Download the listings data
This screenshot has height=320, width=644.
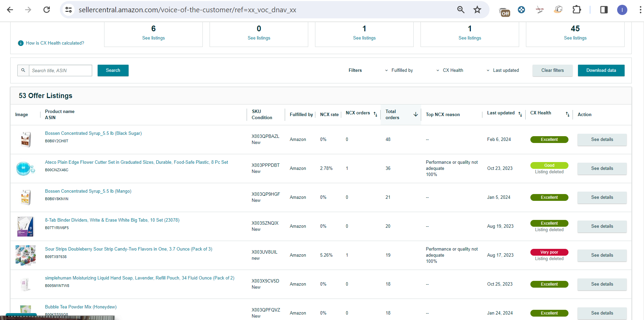(x=601, y=70)
